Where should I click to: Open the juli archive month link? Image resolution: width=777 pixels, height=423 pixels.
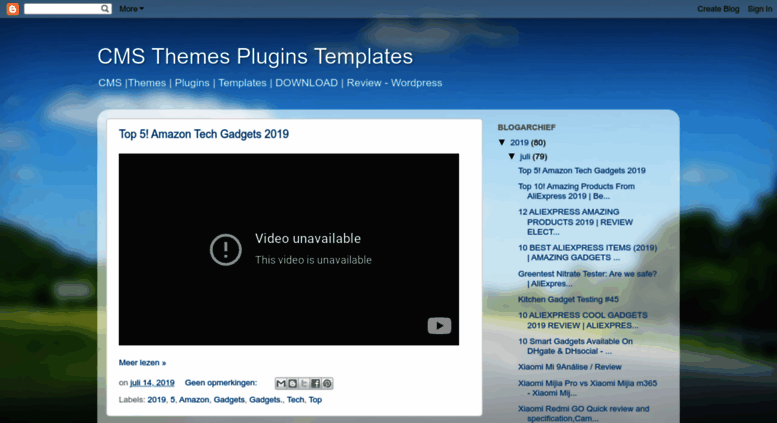(525, 157)
